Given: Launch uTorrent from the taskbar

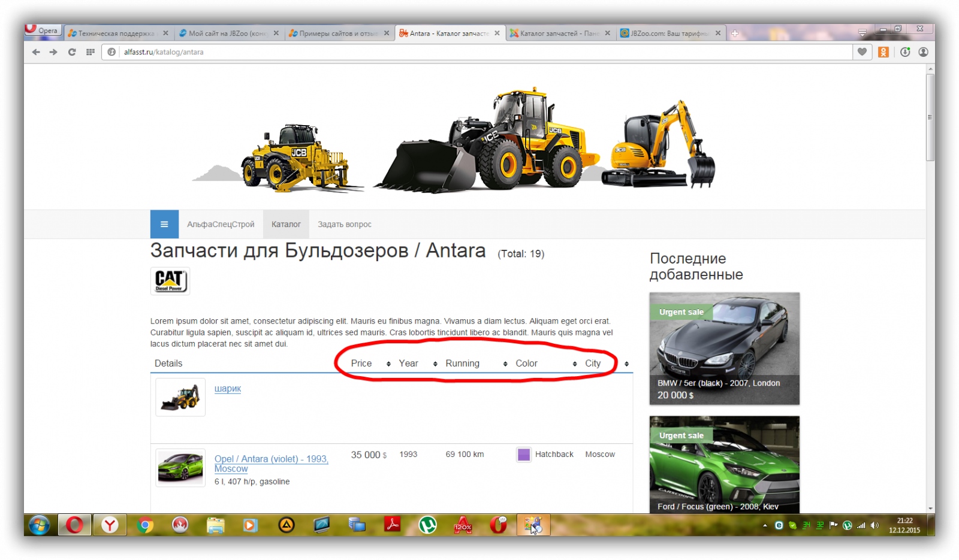Looking at the screenshot, I should pos(427,525).
